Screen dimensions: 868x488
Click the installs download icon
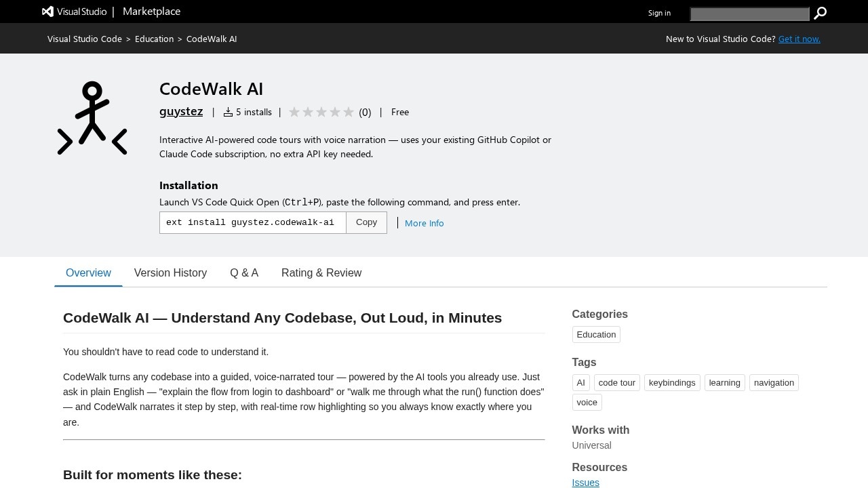click(x=228, y=112)
